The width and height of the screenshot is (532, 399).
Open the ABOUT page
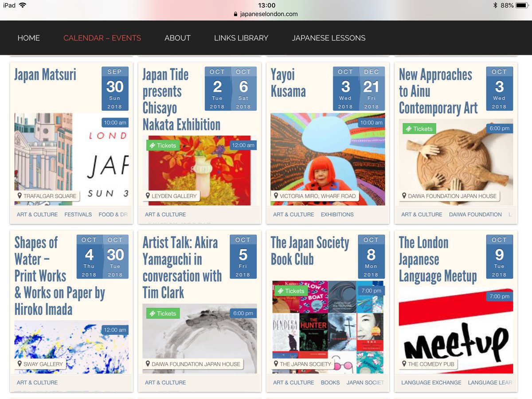coord(177,38)
